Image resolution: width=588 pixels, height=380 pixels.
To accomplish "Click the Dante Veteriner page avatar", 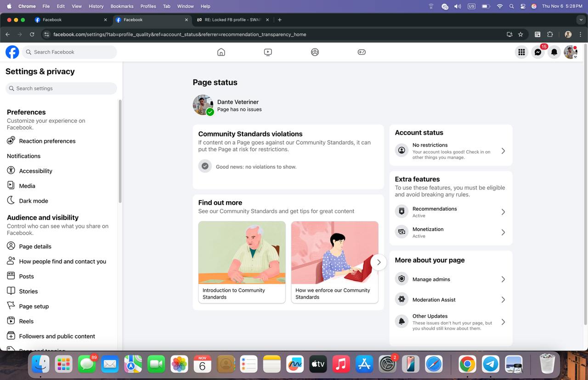I will (203, 105).
